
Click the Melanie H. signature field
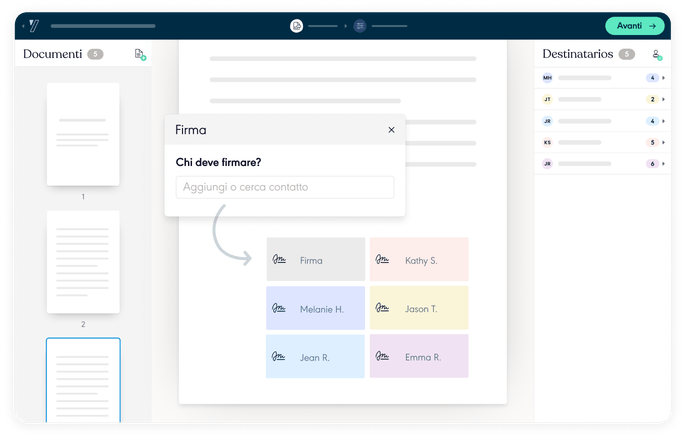(315, 308)
